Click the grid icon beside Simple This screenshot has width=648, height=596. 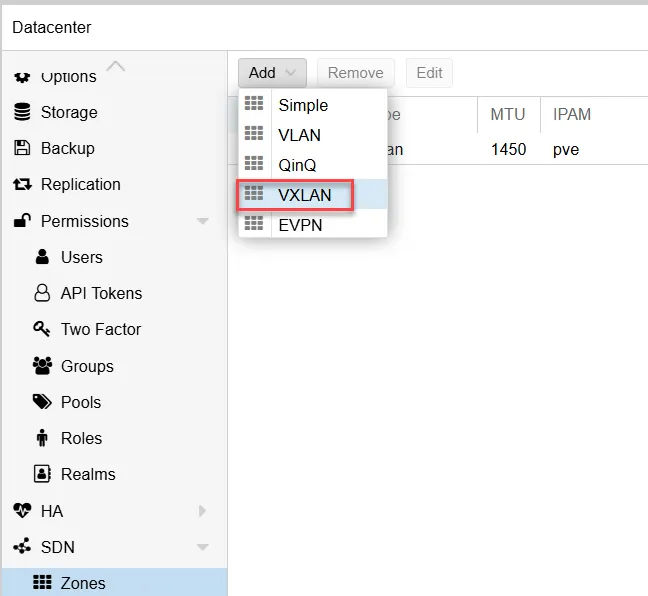[254, 103]
